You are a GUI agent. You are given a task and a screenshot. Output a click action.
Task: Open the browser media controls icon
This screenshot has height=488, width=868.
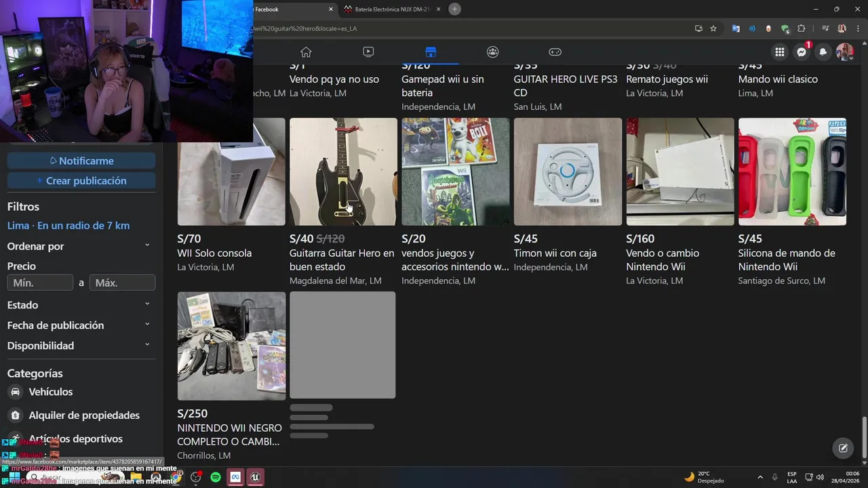click(x=825, y=28)
